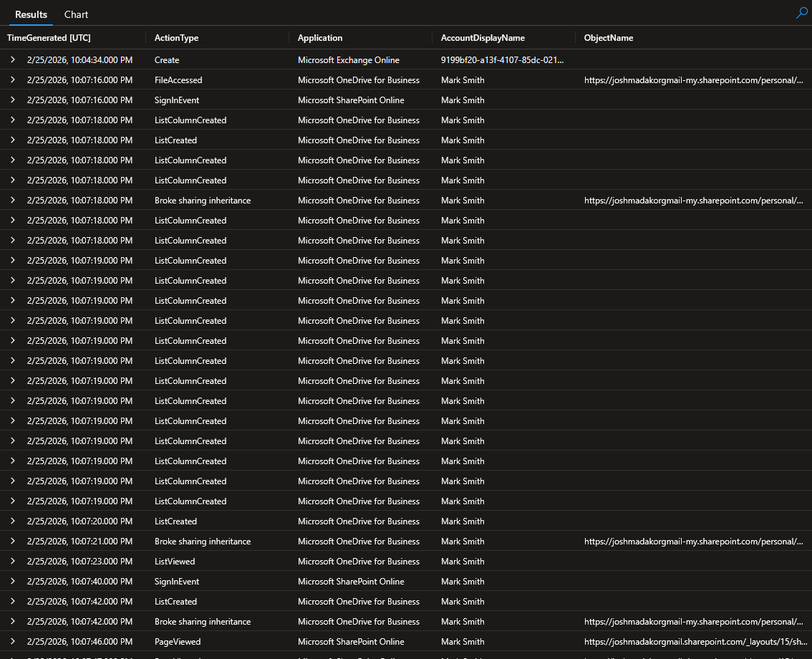Select the ObjectName URL in the PageViewed row
This screenshot has width=812, height=659.
point(695,641)
